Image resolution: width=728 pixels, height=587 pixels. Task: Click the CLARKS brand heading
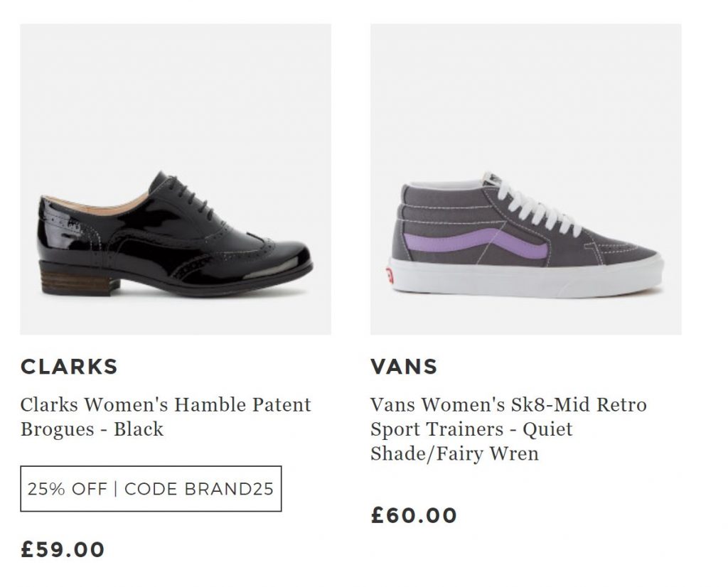(x=69, y=367)
